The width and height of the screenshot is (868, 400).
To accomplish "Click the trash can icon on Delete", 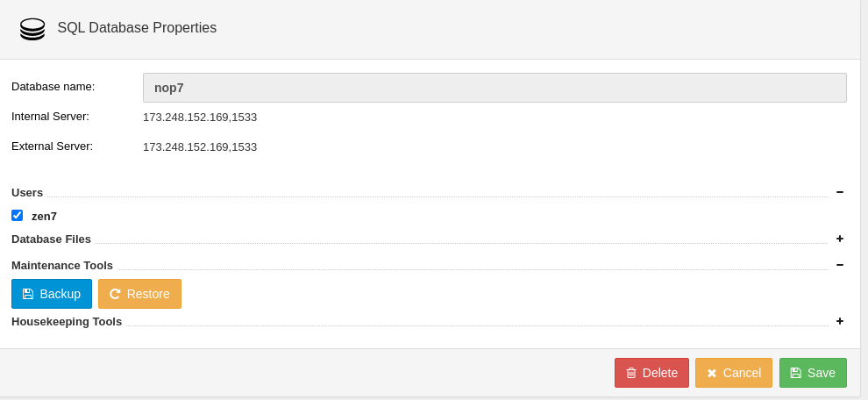I will 631,373.
